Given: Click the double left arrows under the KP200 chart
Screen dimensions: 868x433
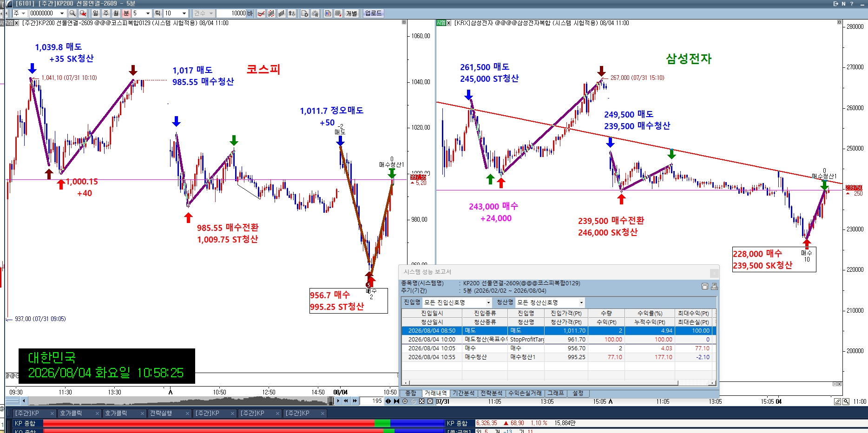Looking at the screenshot, I should point(346,400).
